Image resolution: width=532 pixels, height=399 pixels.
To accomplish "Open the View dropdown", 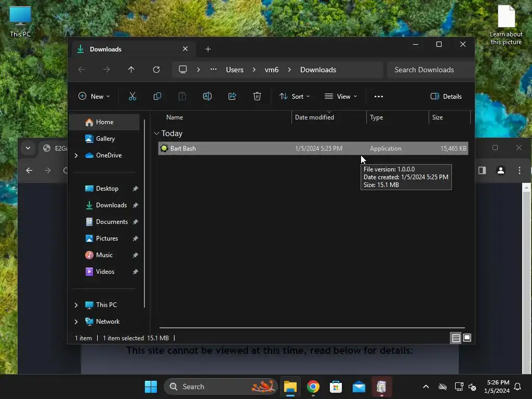I will click(x=341, y=96).
